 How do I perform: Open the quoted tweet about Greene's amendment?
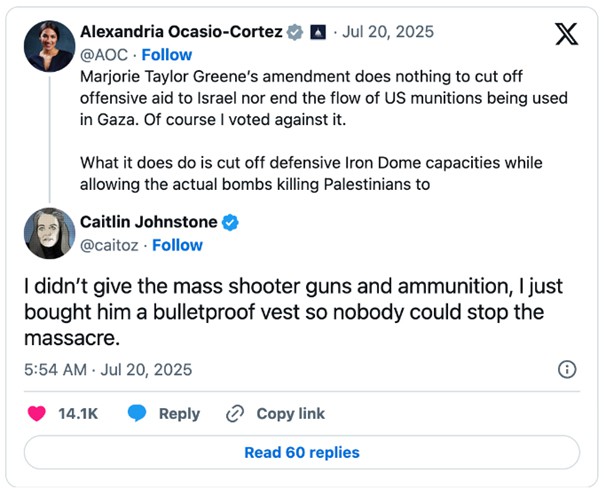pyautogui.click(x=324, y=130)
